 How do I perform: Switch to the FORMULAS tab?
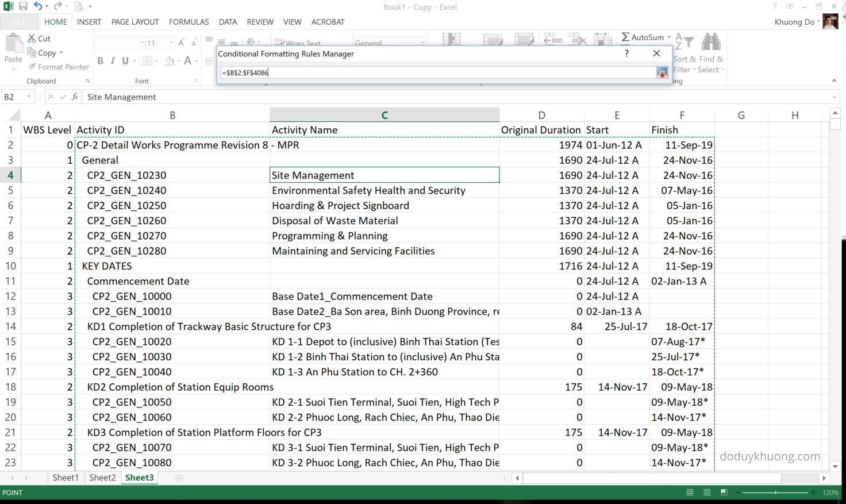point(189,22)
